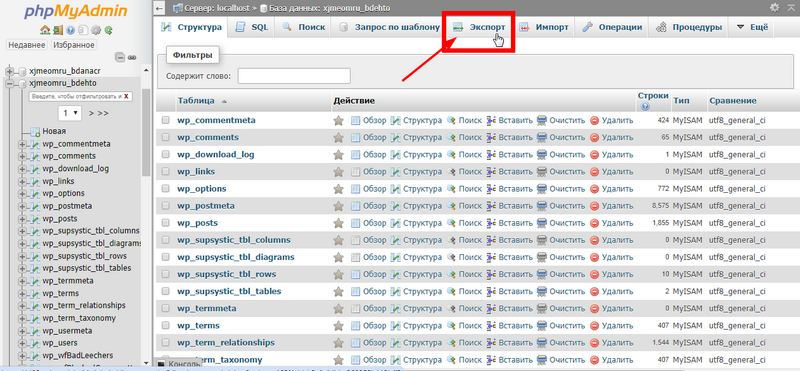
Task: Expand wp_comments node in sidebar tree
Action: coord(22,156)
